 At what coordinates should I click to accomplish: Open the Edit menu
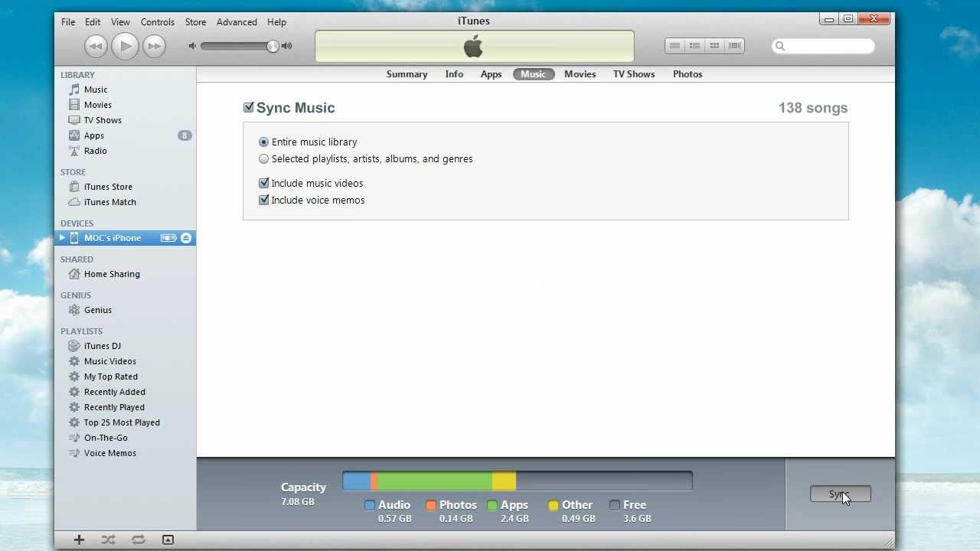93,22
